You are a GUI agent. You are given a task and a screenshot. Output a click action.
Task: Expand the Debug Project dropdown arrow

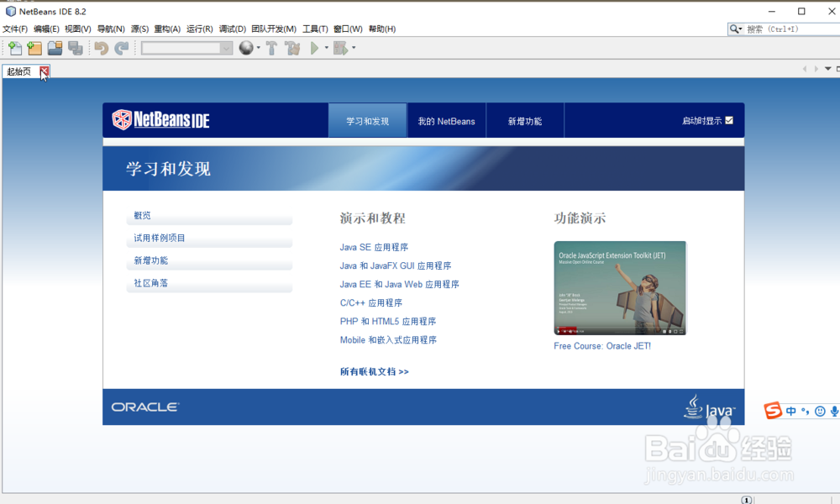coord(354,48)
